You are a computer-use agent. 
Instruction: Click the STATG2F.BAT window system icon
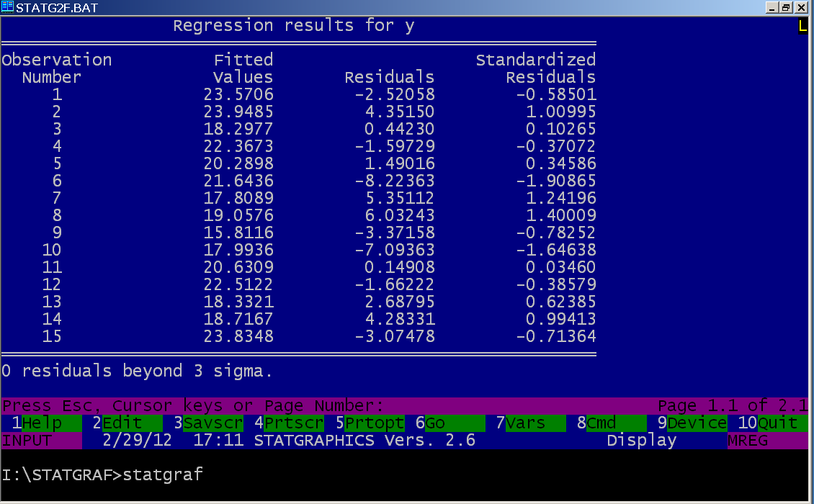point(7,7)
